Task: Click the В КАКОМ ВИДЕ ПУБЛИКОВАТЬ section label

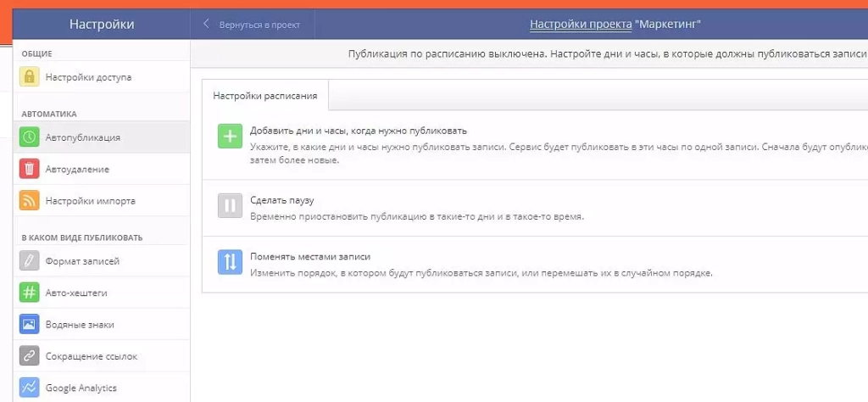Action: click(82, 237)
